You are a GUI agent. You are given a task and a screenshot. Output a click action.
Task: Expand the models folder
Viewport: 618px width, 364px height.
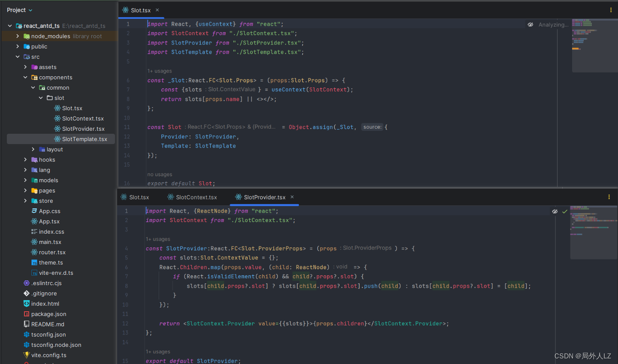(x=25, y=180)
